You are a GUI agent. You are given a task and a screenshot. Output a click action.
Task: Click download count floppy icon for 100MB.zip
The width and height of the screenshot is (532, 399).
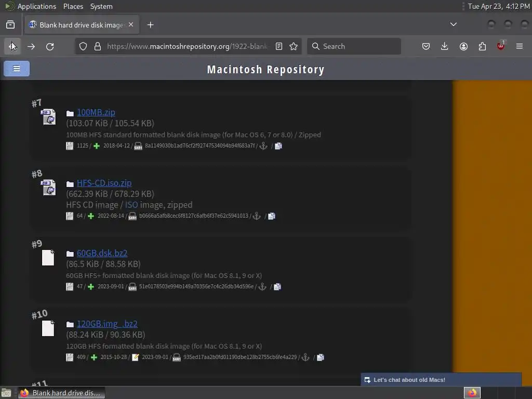[x=70, y=146]
